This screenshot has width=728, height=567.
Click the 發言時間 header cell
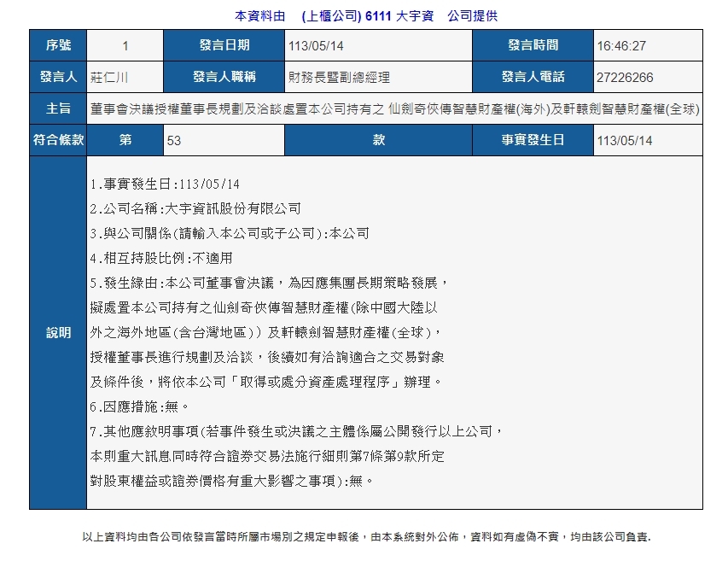(x=533, y=45)
